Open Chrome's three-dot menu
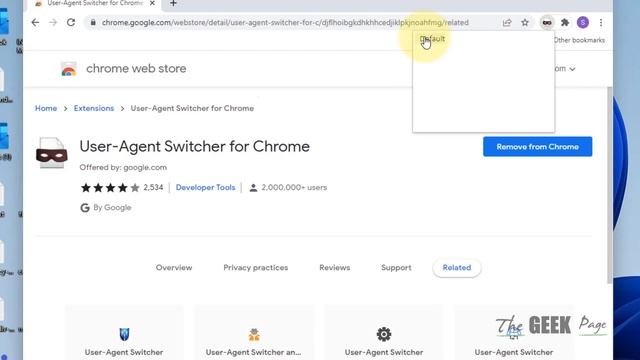 pyautogui.click(x=601, y=22)
